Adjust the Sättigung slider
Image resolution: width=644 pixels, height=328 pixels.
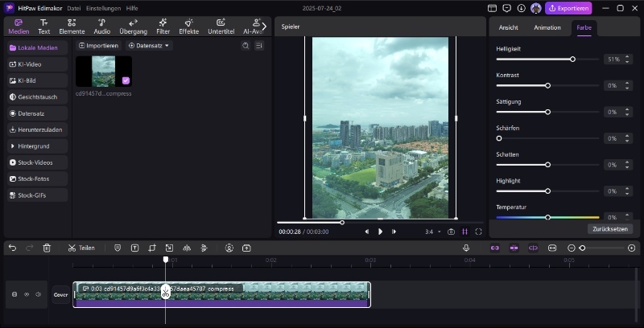click(x=547, y=112)
